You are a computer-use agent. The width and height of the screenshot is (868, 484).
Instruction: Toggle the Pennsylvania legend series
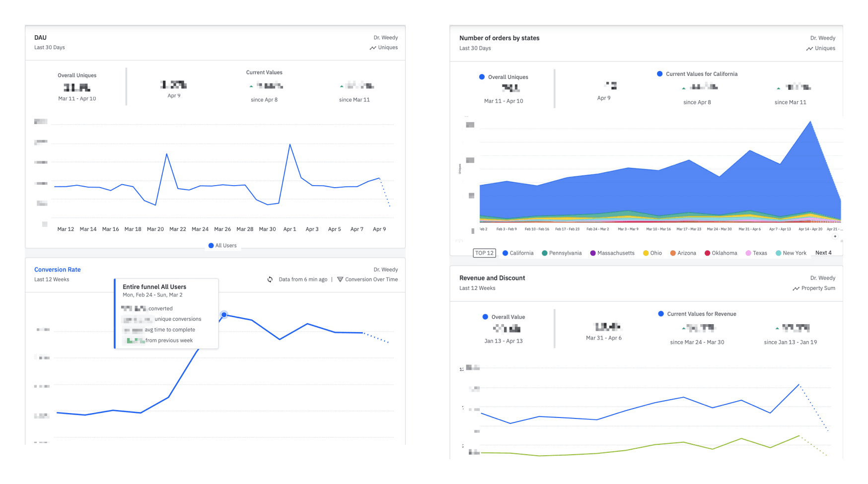pos(562,253)
